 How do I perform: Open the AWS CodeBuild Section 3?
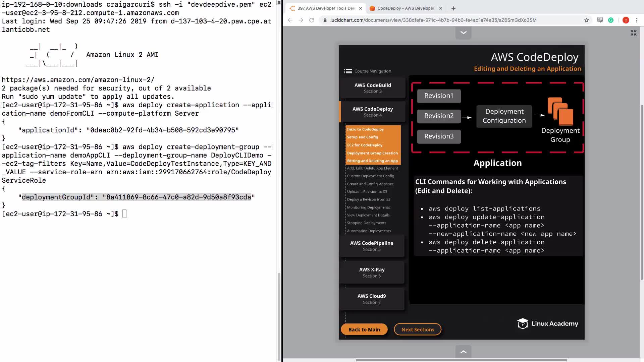372,88
